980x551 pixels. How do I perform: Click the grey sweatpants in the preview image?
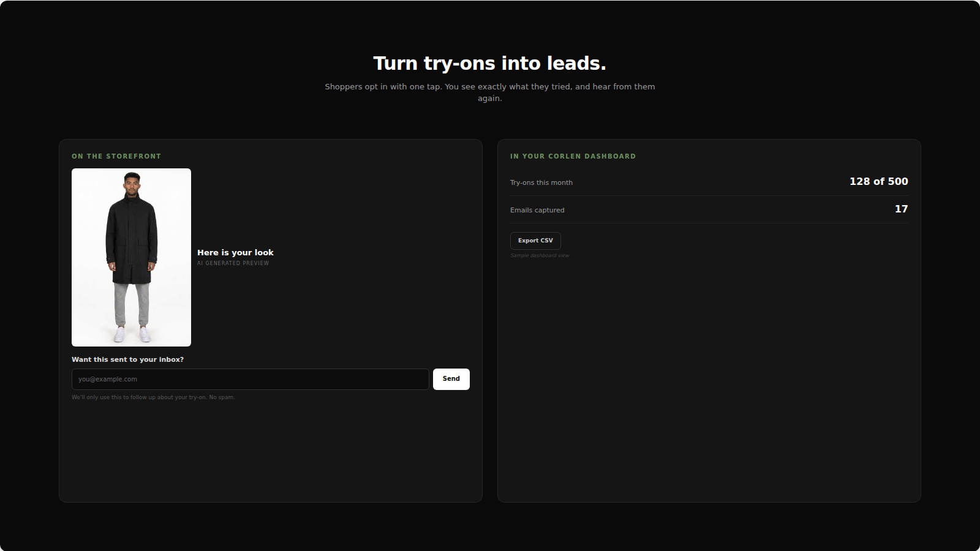pyautogui.click(x=132, y=304)
